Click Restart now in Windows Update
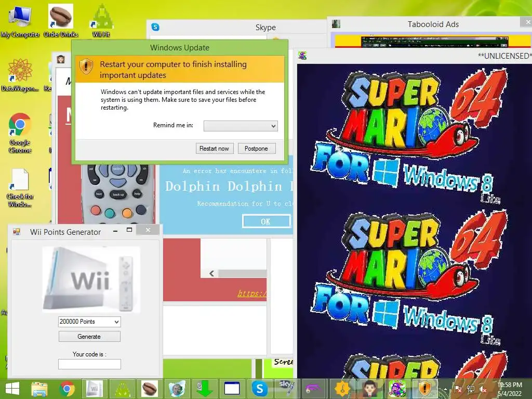 tap(215, 148)
